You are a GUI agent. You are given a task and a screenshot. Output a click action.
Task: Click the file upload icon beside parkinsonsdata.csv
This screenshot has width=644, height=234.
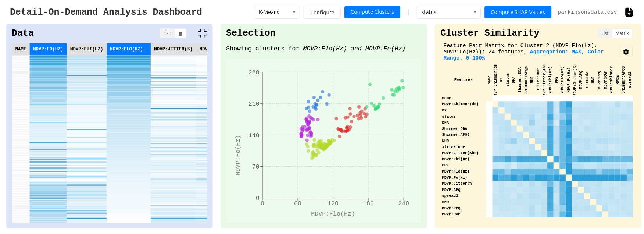click(629, 12)
